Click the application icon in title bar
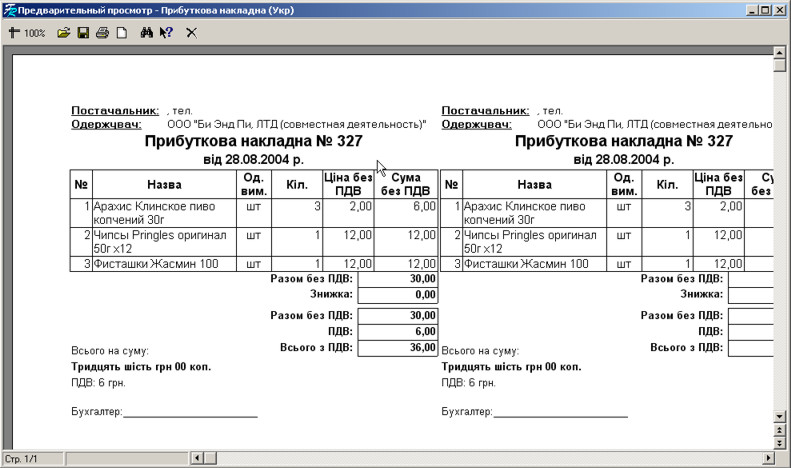Image resolution: width=791 pixels, height=468 pixels. [x=10, y=9]
